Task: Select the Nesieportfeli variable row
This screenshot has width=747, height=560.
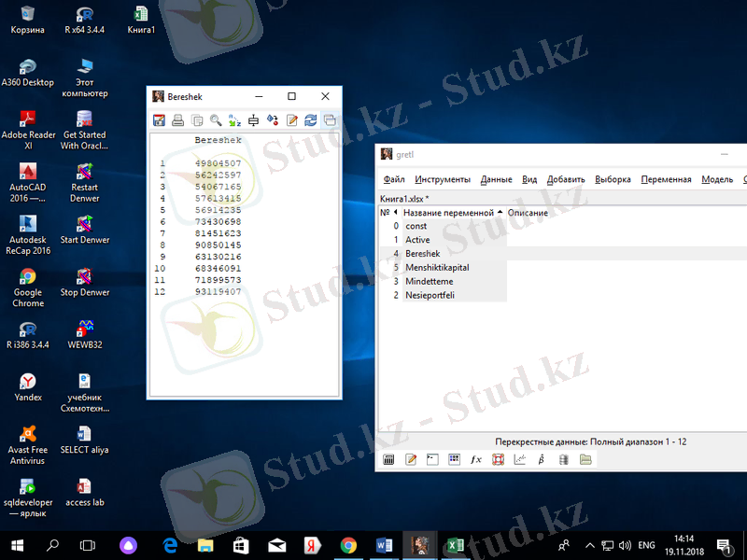Action: 430,295
